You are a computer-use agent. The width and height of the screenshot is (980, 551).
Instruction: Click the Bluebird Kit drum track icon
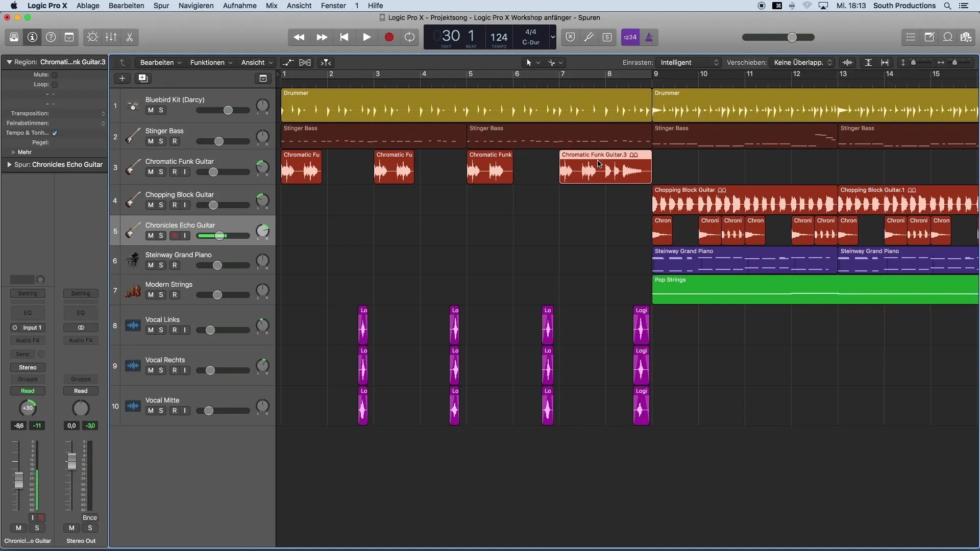coord(133,106)
